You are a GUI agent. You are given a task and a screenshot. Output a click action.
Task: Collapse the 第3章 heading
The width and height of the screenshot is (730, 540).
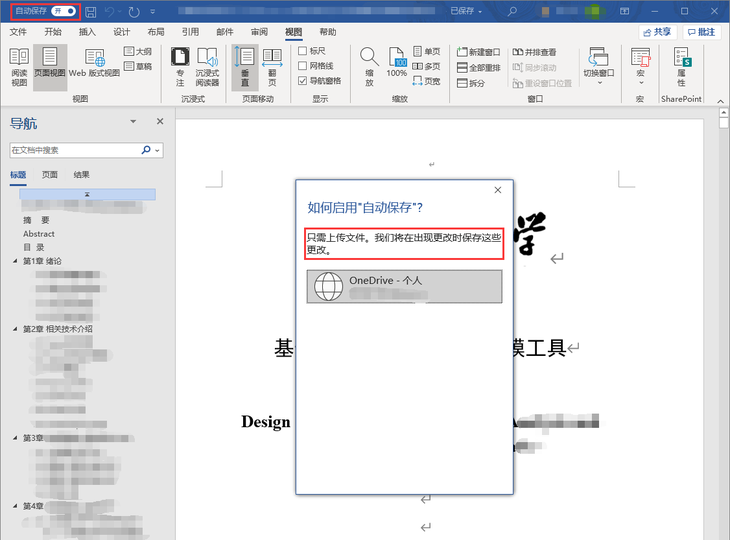tap(15, 438)
